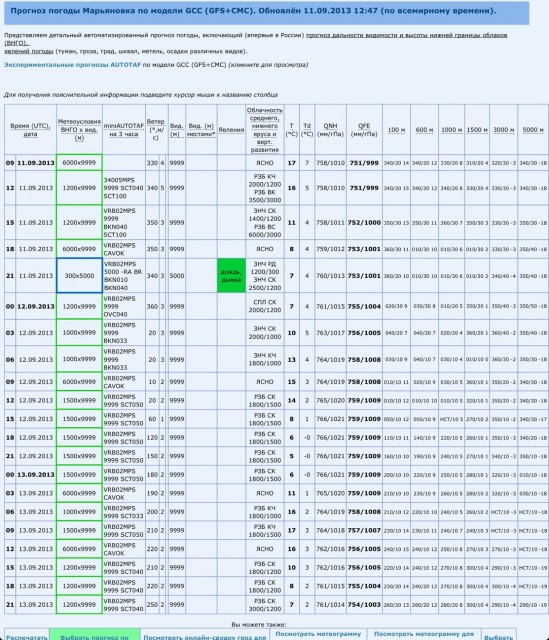The height and width of the screenshot is (640, 549).
Task: Click QNH value '759/1012'
Action: tap(330, 249)
